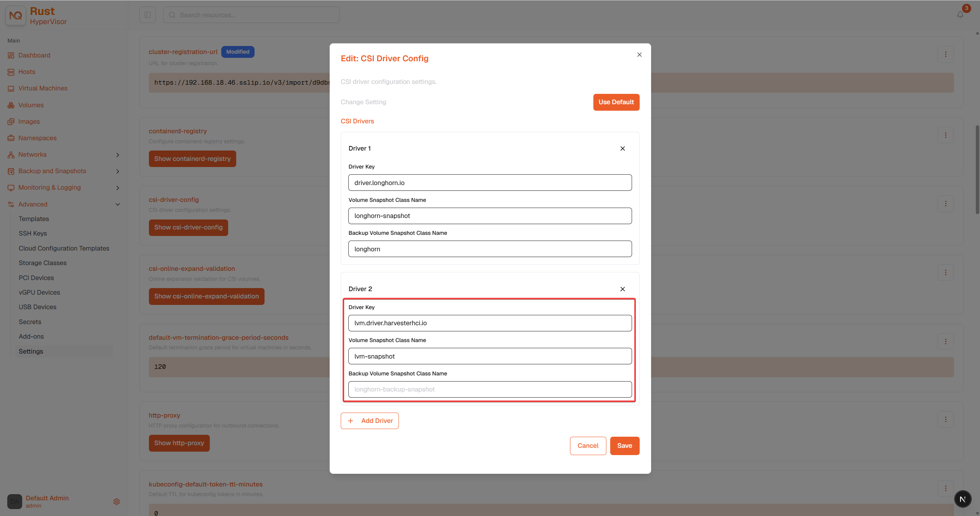
Task: Open Cloud Configuration Templates
Action: click(64, 248)
